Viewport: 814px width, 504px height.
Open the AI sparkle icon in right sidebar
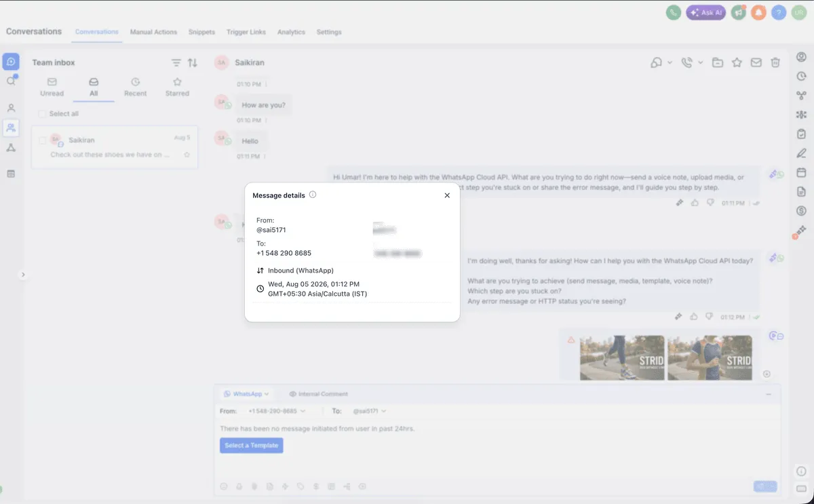coord(801,231)
